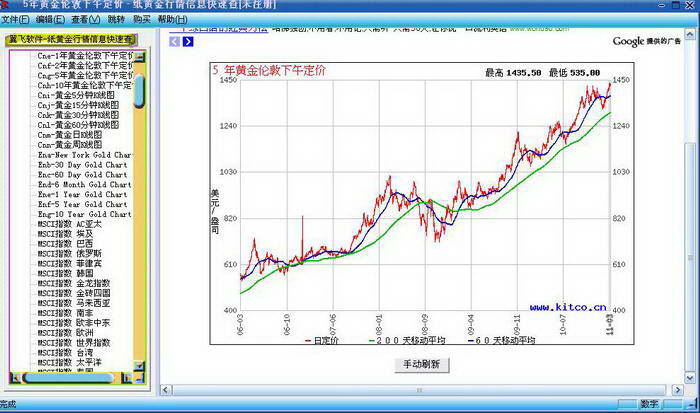This screenshot has height=413, width=700.
Task: Click 最高 1435.50 value in chart
Action: 513,73
